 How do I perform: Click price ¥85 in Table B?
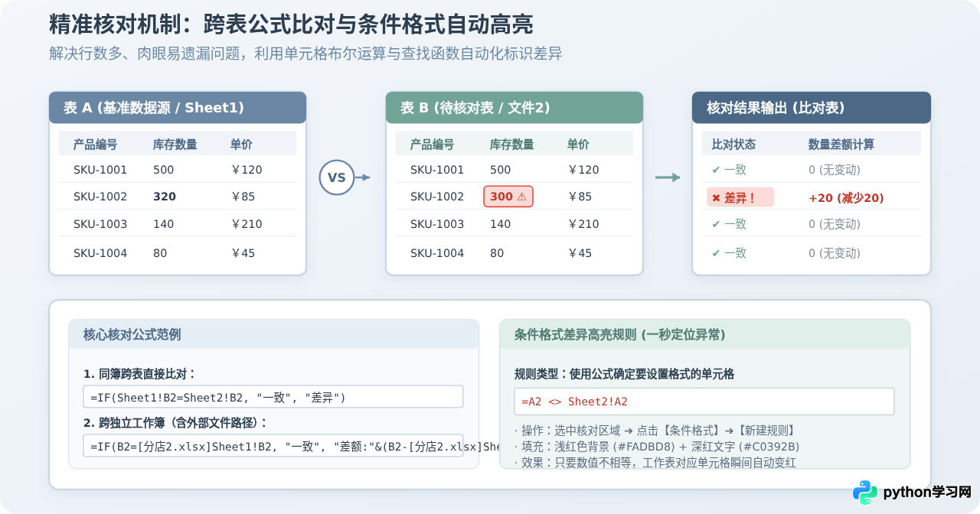pyautogui.click(x=580, y=197)
